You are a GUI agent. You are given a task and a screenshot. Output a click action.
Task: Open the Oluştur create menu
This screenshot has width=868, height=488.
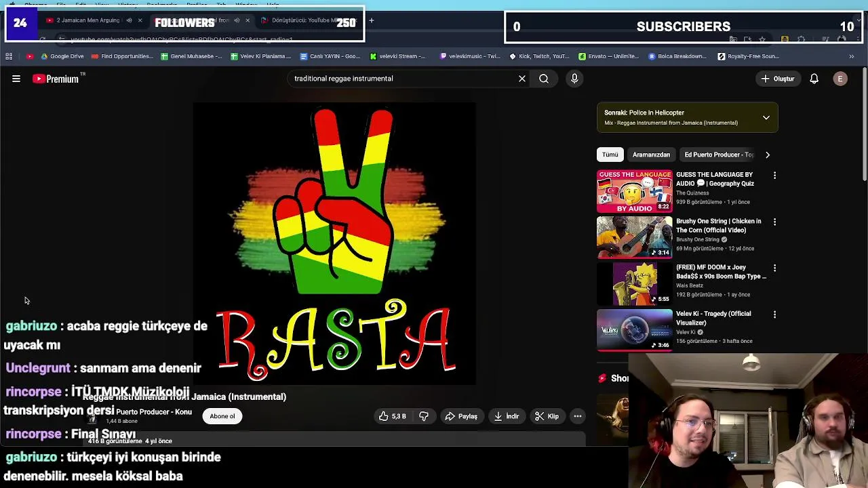point(777,79)
